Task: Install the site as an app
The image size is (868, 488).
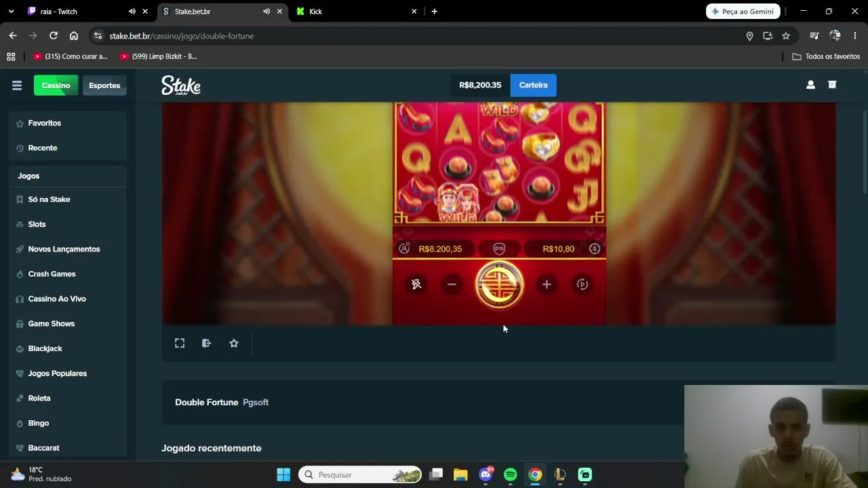Action: click(x=768, y=36)
